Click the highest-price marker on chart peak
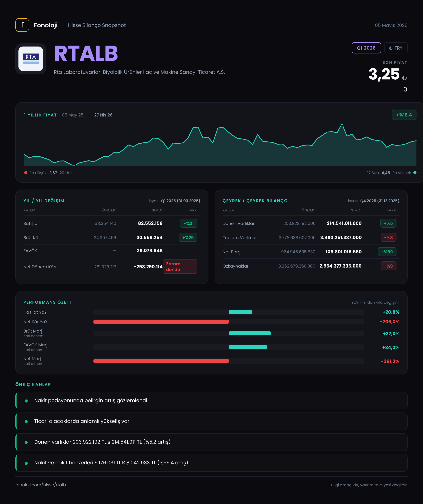Viewport: 423px width, 504px height. point(342,124)
